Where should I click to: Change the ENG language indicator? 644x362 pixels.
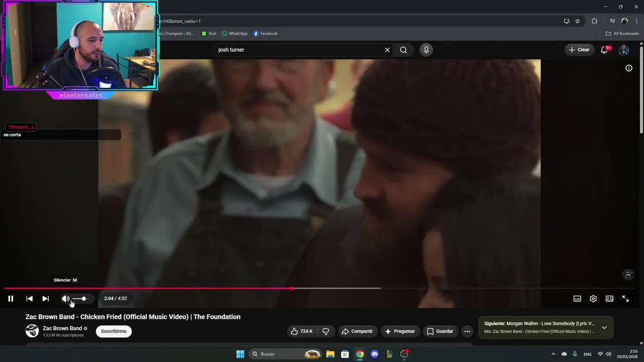click(588, 354)
